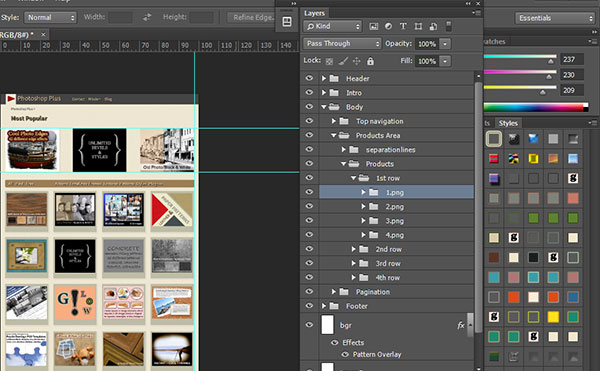This screenshot has height=371, width=600.
Task: Expand the Intro group
Action: coord(324,93)
